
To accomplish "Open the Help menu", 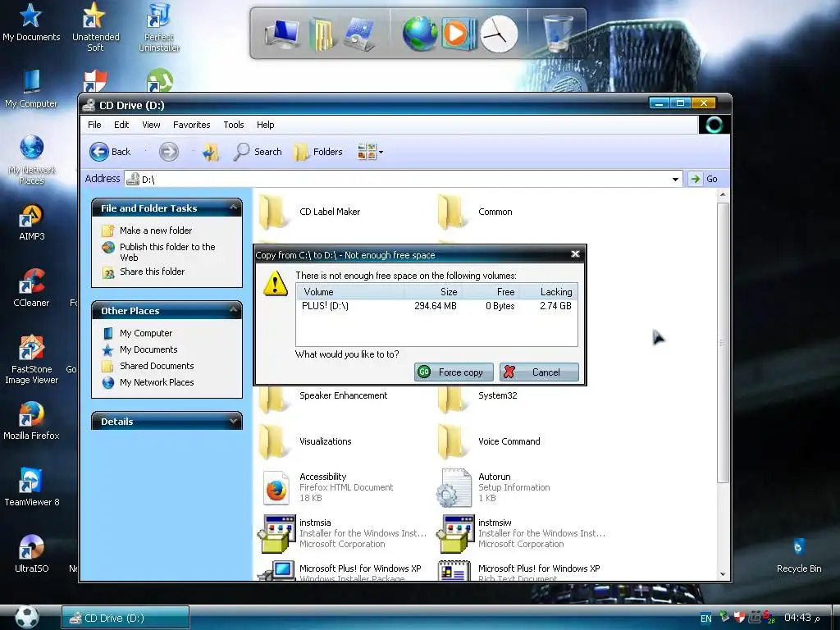I will point(265,125).
